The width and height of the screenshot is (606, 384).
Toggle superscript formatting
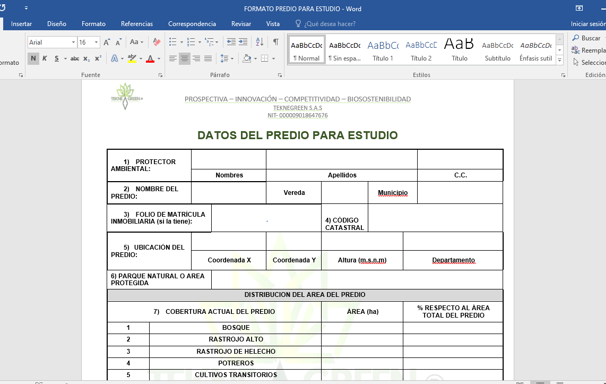(98, 59)
